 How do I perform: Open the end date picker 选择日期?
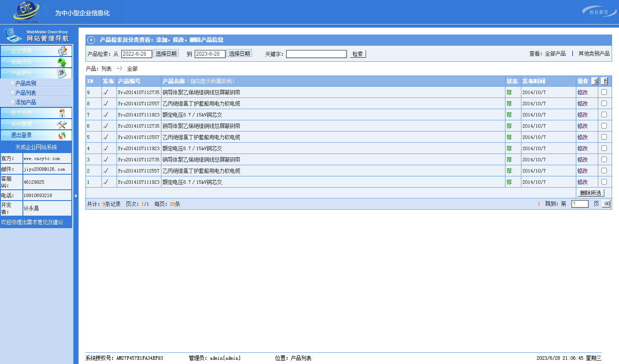click(x=239, y=54)
